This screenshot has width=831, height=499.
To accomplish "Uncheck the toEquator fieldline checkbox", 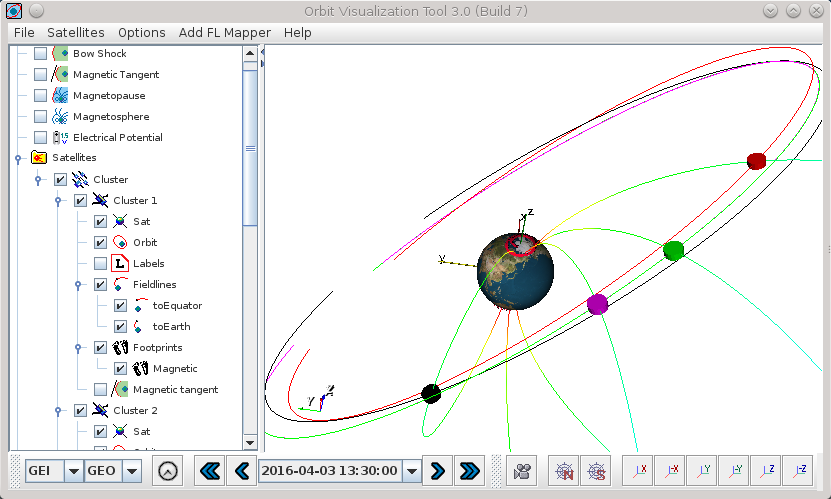I will [120, 306].
